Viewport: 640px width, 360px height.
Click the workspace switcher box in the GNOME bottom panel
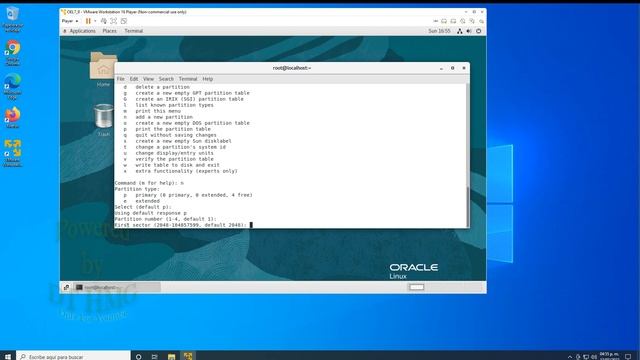click(x=416, y=287)
